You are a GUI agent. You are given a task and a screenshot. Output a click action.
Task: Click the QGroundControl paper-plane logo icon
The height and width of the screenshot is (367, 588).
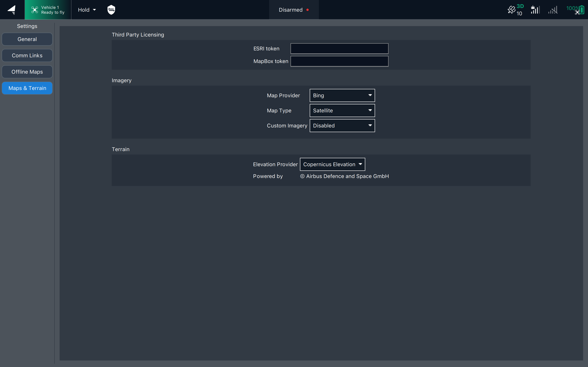point(12,10)
